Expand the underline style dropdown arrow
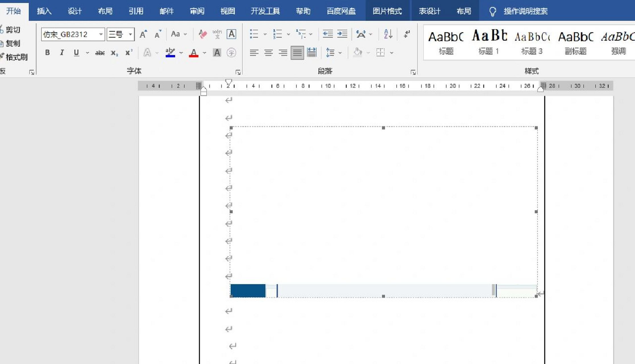This screenshot has width=635, height=364. pyautogui.click(x=87, y=53)
